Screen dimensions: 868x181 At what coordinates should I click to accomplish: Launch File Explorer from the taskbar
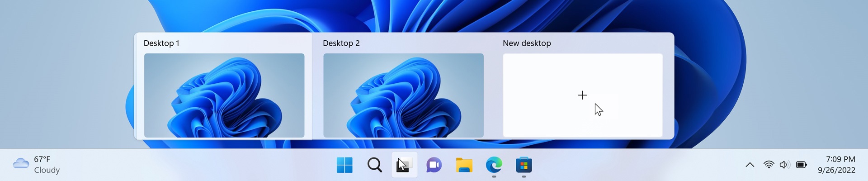(464, 165)
